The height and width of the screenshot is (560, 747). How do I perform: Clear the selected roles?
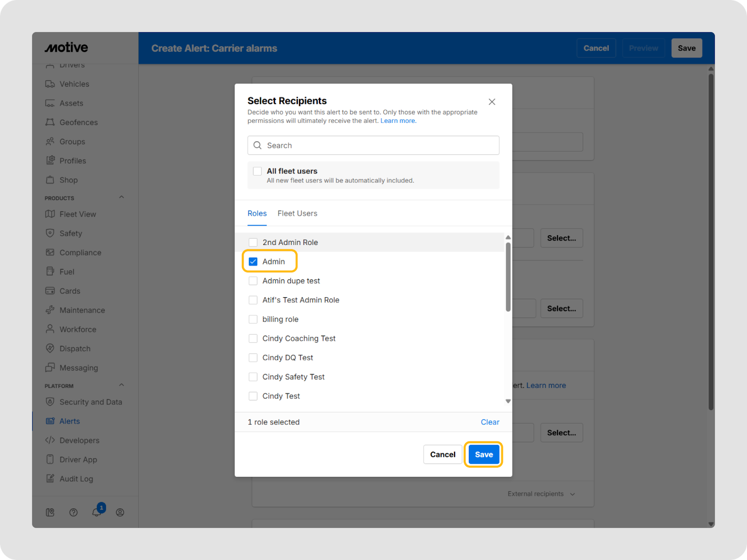(490, 422)
